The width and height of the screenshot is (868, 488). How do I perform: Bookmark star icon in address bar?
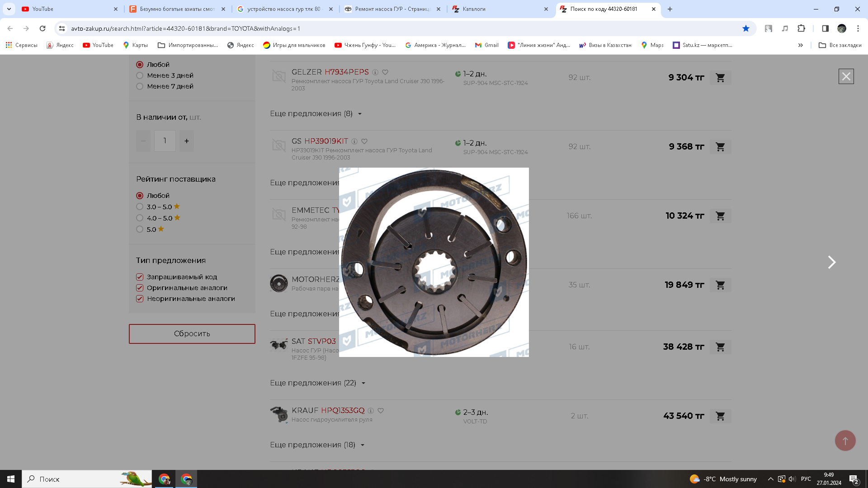tap(746, 28)
